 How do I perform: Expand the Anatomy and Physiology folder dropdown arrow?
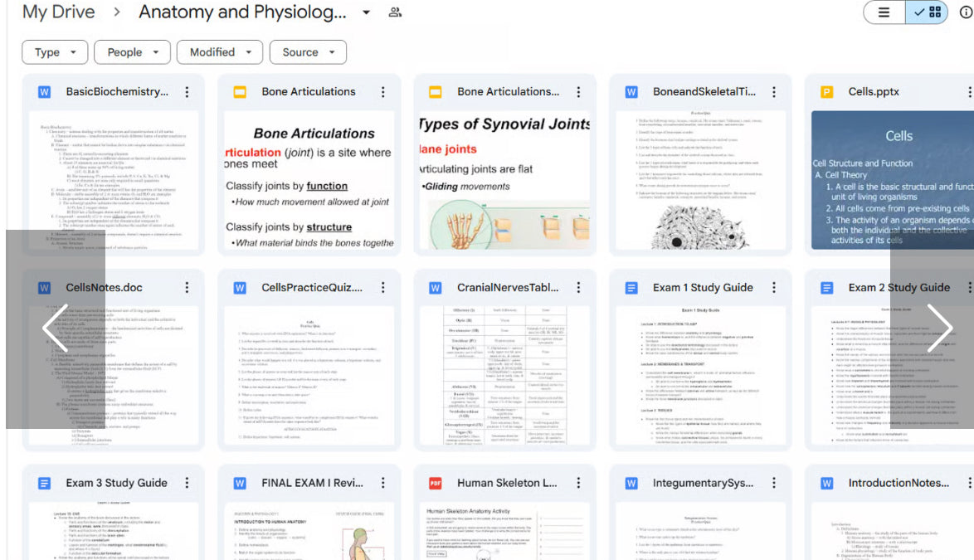(366, 12)
